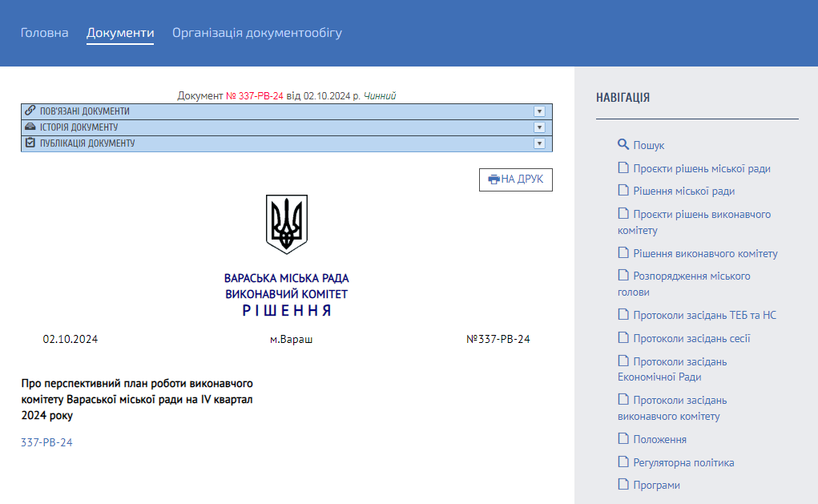The height and width of the screenshot is (504, 818).
Task: Open Рішення виконавчого комітету link
Action: 705,253
